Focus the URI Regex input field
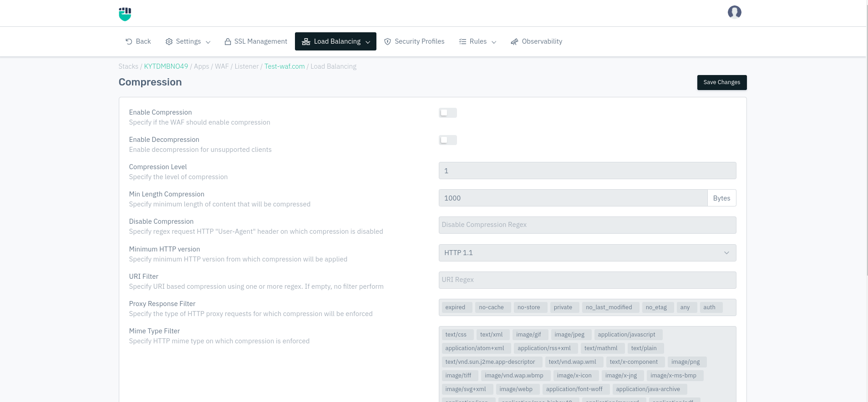 coord(587,280)
